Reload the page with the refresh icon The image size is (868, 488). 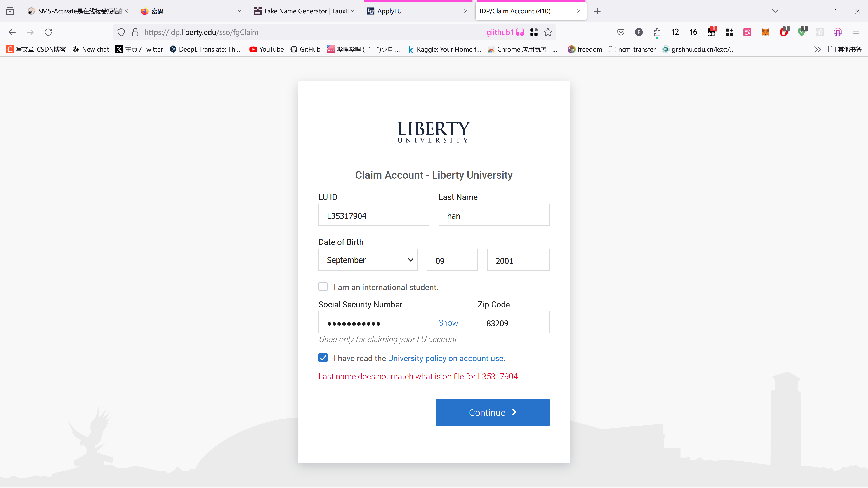tap(48, 32)
